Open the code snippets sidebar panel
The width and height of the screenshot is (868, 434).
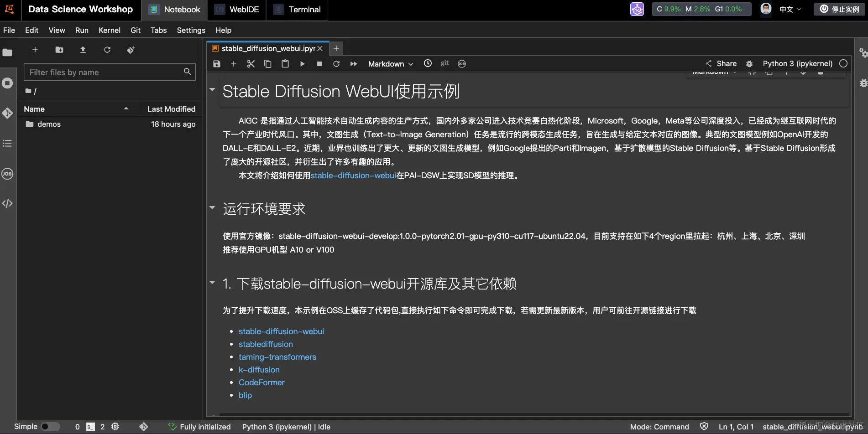7,203
